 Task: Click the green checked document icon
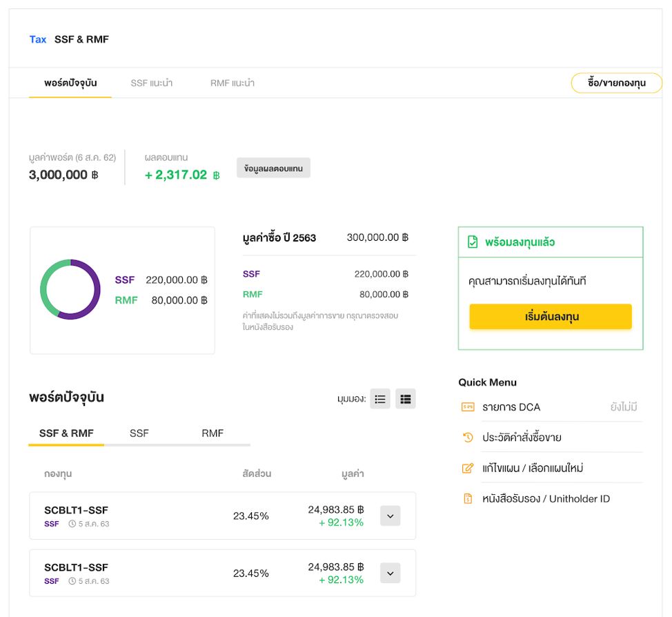[x=473, y=242]
